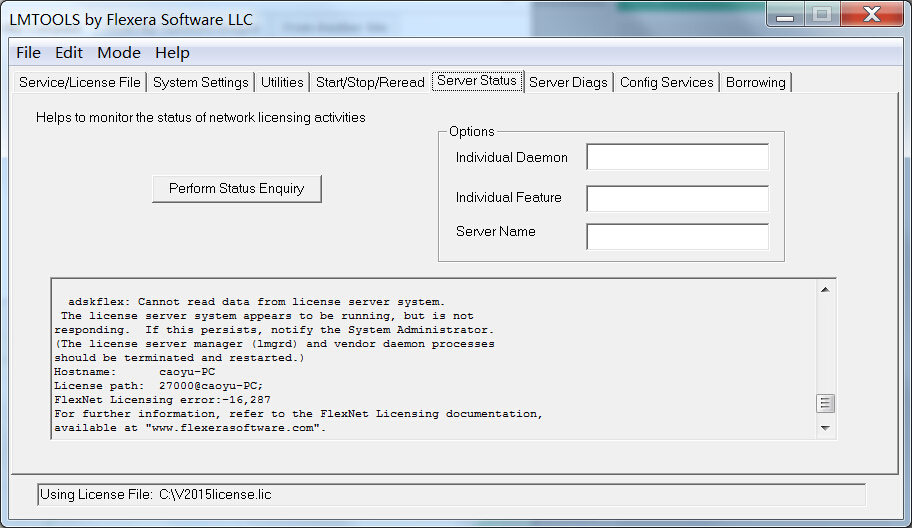Click the 'License path: 27000@caoyu-PC;' line
Image resolution: width=912 pixels, height=528 pixels.
pyautogui.click(x=158, y=386)
